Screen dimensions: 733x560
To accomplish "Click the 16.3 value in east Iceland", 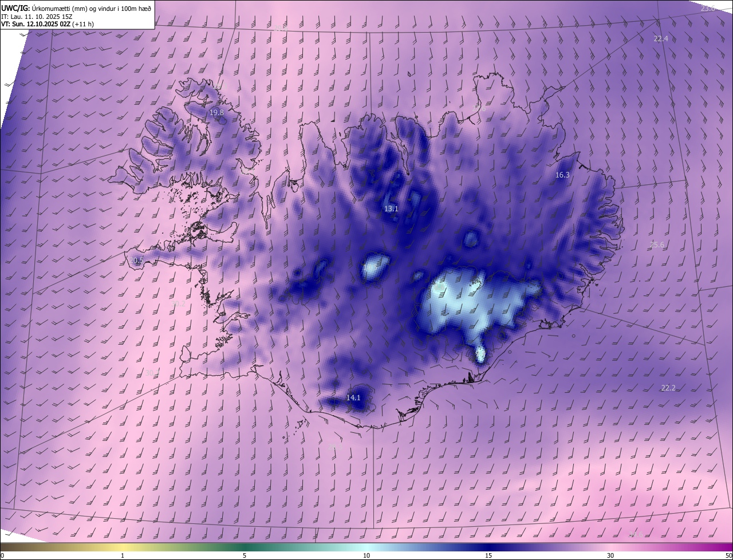I will 562,175.
